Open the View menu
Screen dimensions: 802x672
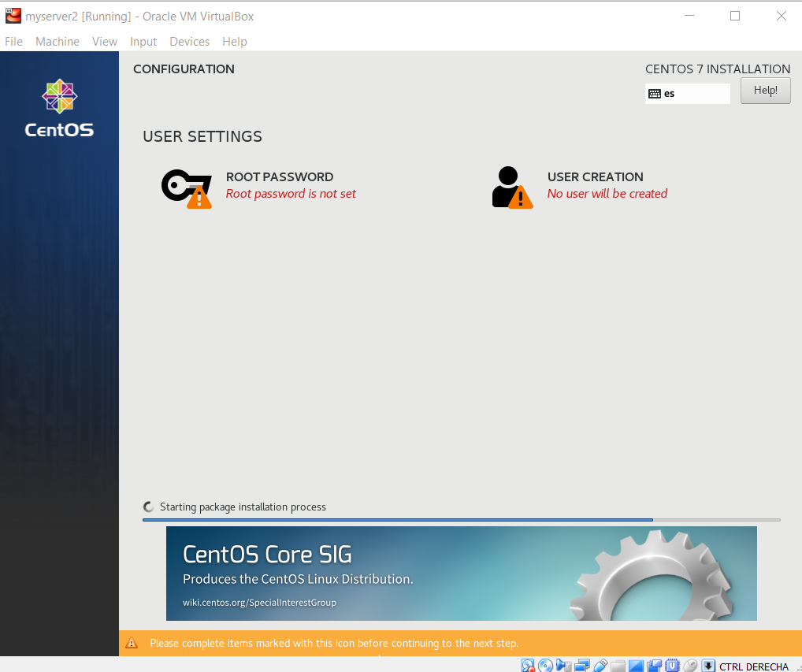click(104, 42)
